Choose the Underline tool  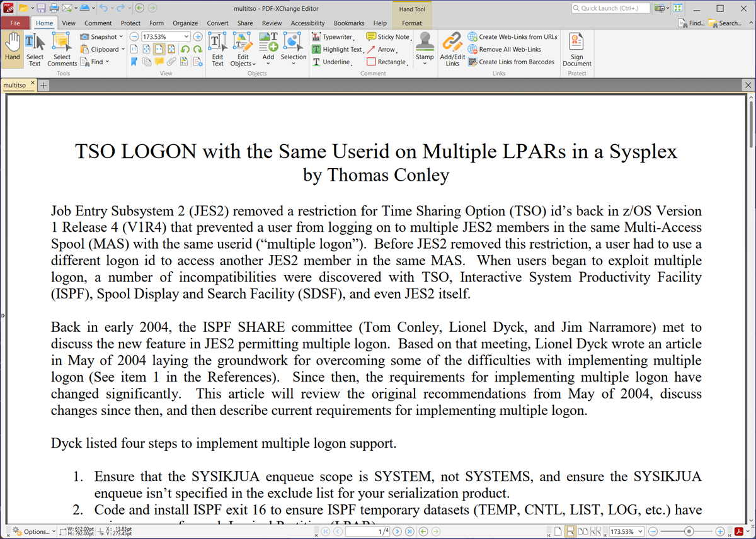(x=332, y=62)
